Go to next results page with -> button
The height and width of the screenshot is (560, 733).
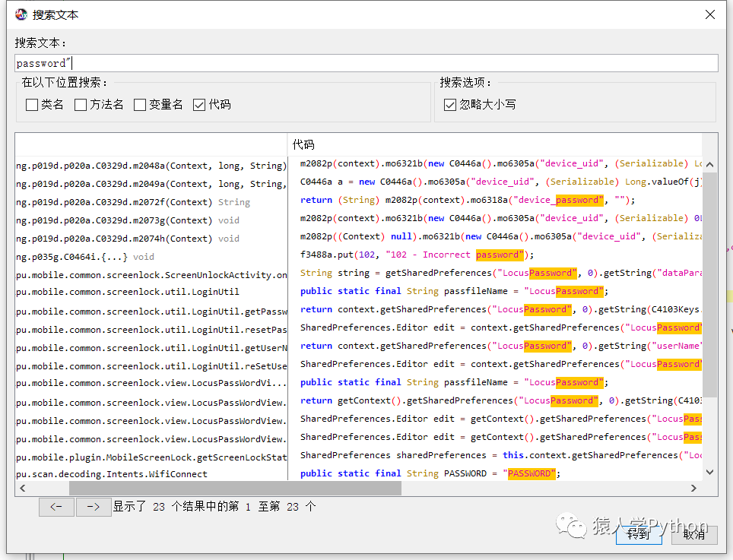tap(93, 507)
